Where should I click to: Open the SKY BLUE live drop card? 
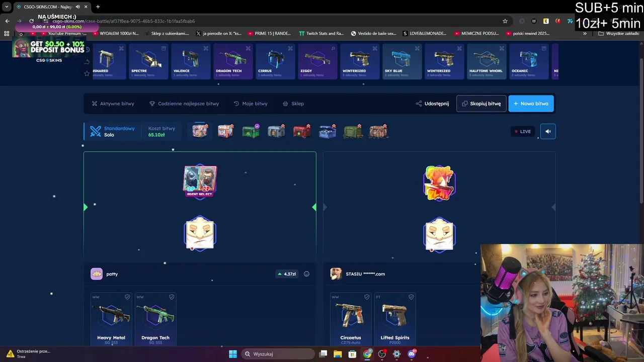coord(402,61)
